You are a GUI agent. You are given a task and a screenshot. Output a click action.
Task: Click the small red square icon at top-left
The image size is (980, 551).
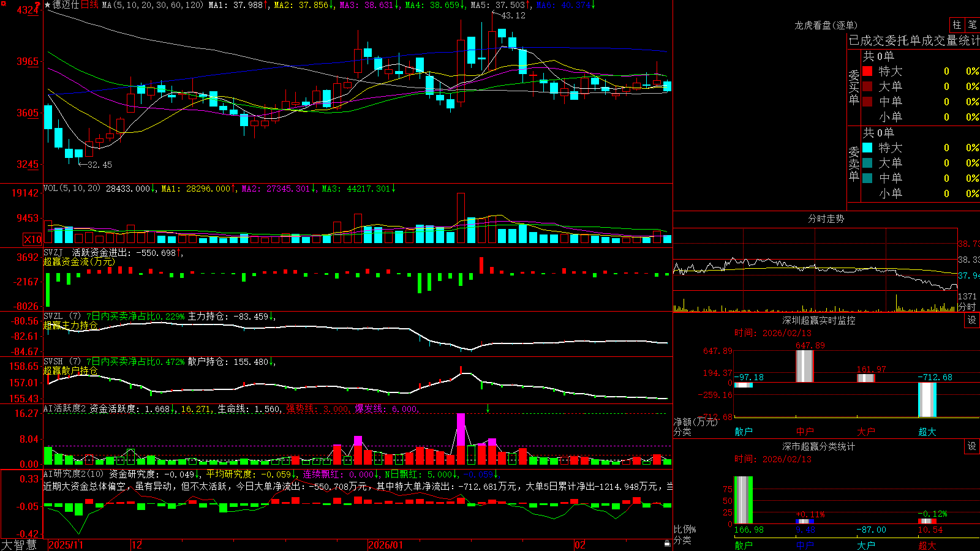pos(2,2)
